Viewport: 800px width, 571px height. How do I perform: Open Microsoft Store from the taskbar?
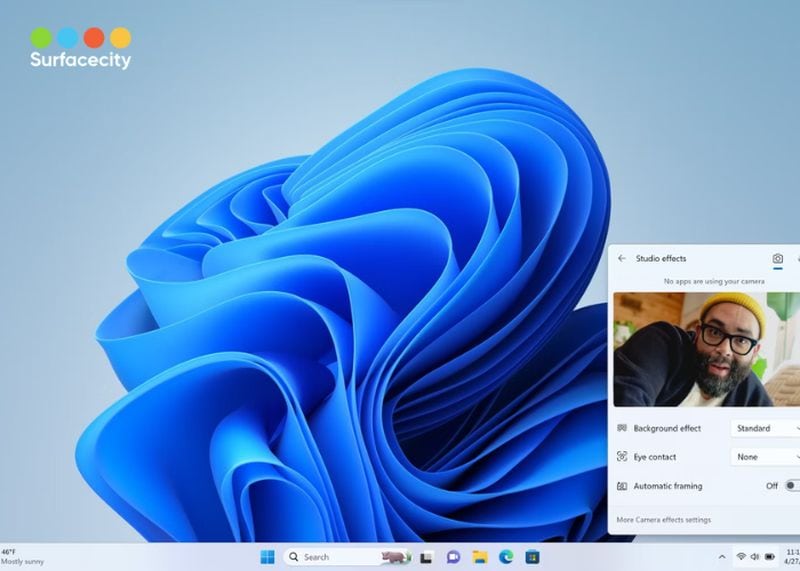[x=532, y=557]
